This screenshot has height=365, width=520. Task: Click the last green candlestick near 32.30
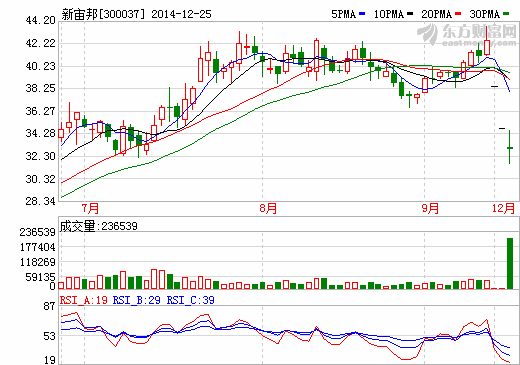[x=510, y=147]
